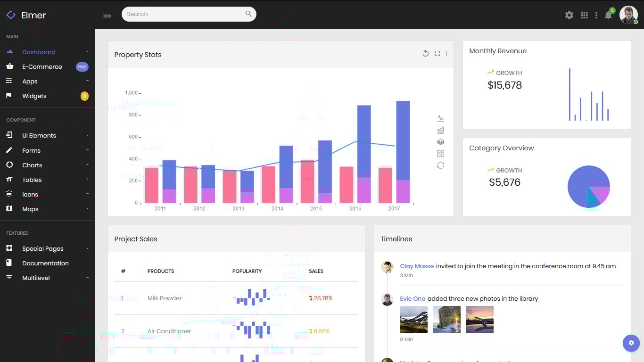Open Evie Ono profile link
Viewport: 644px width, 362px height.
[413, 298]
